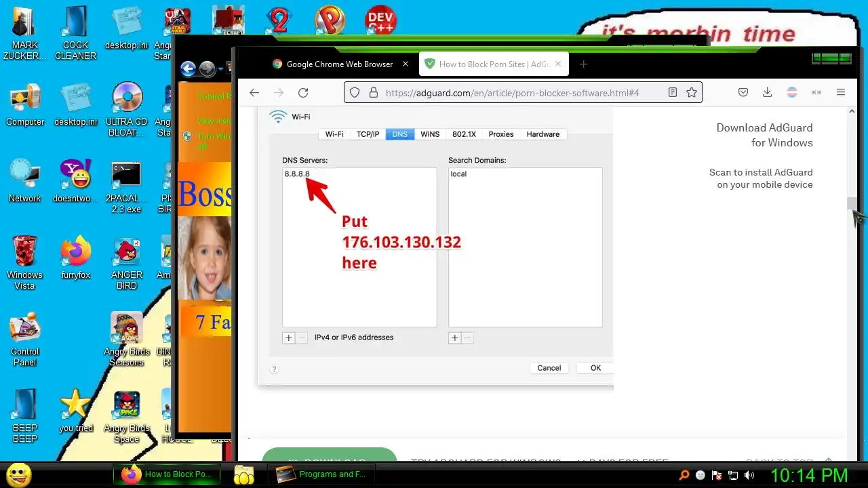Click the striped flag toolbar icon
Viewport: 868px width, 488px height.
[x=792, y=93]
